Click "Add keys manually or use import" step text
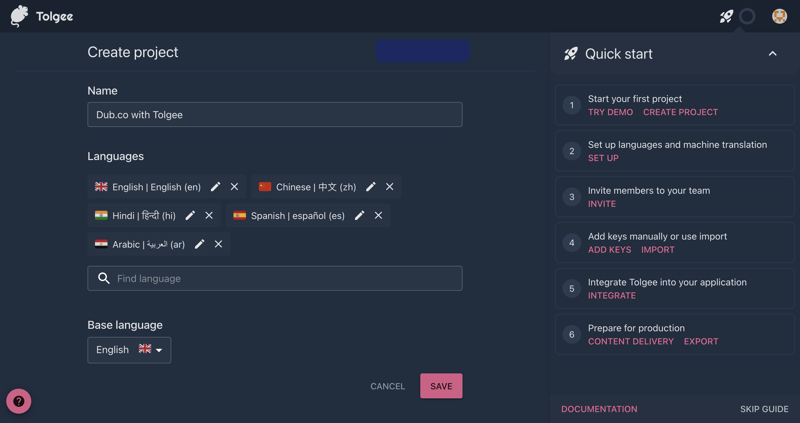800x423 pixels. tap(657, 236)
